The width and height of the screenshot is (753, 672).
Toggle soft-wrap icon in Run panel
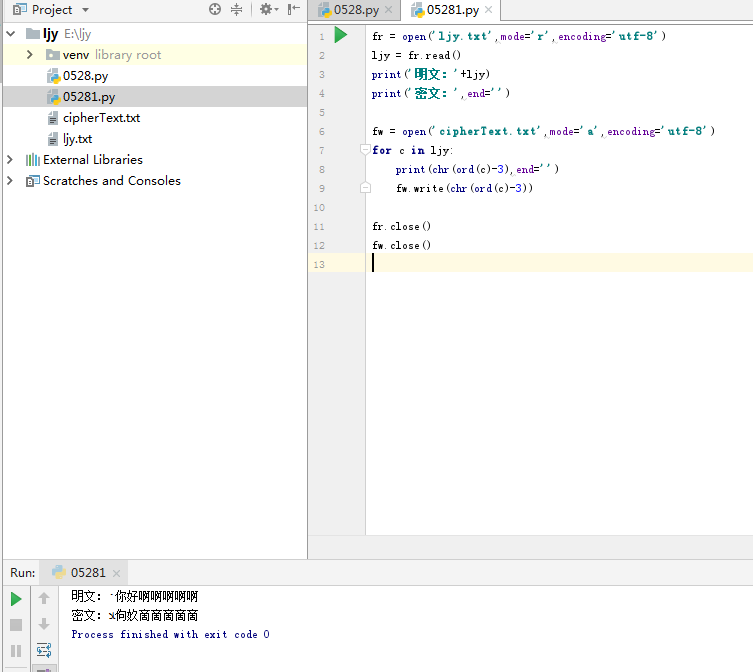click(x=44, y=651)
